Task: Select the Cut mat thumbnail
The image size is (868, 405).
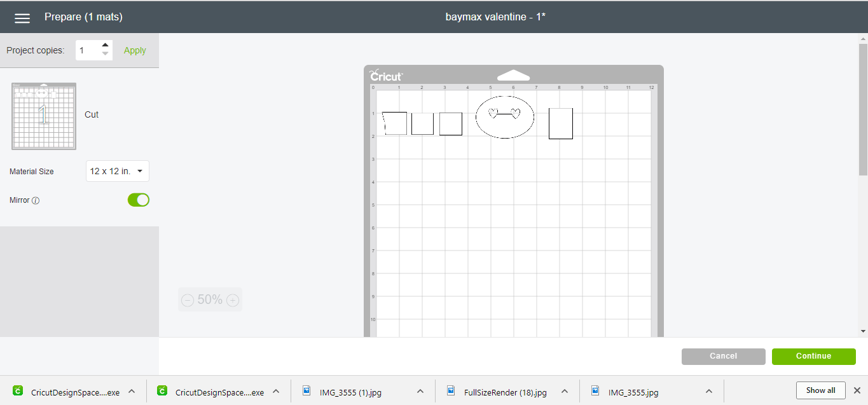Action: 44,116
